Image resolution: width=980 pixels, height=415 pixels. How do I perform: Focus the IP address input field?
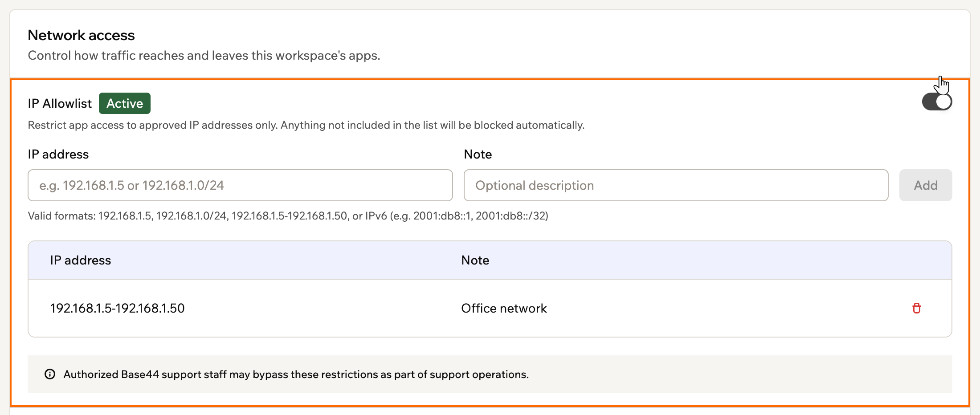240,185
